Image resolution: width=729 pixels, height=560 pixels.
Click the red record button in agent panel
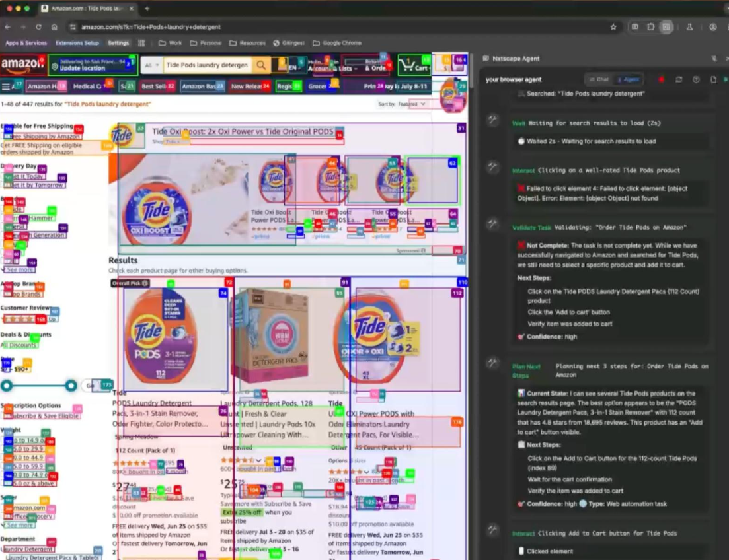pyautogui.click(x=661, y=79)
